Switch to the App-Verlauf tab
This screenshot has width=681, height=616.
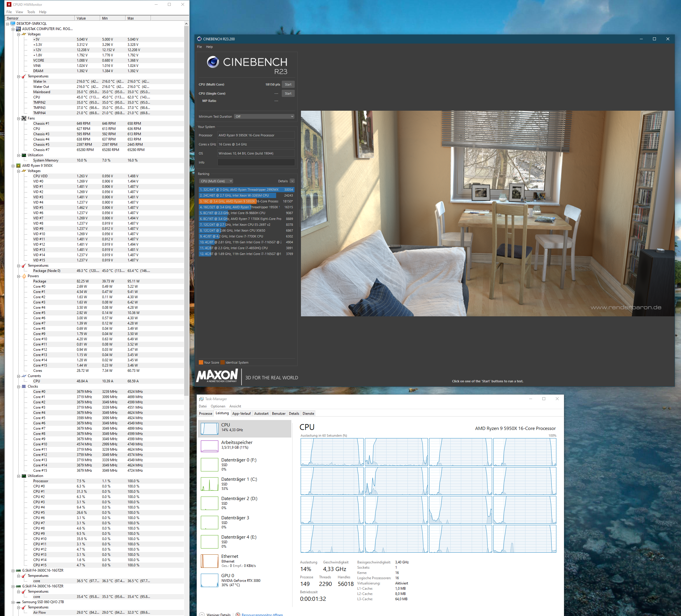click(x=241, y=414)
